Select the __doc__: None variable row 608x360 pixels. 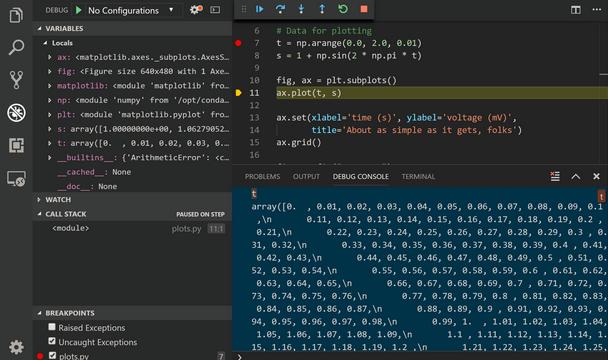(x=132, y=186)
